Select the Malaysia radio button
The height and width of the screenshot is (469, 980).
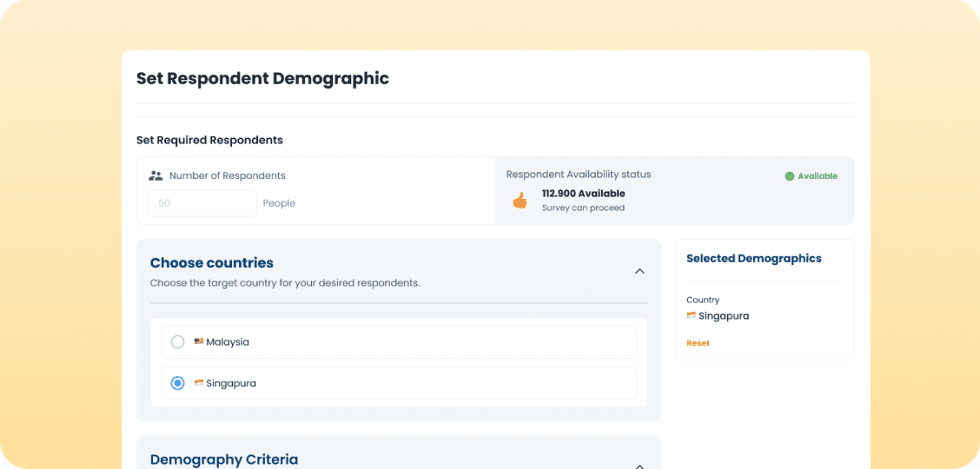[177, 341]
